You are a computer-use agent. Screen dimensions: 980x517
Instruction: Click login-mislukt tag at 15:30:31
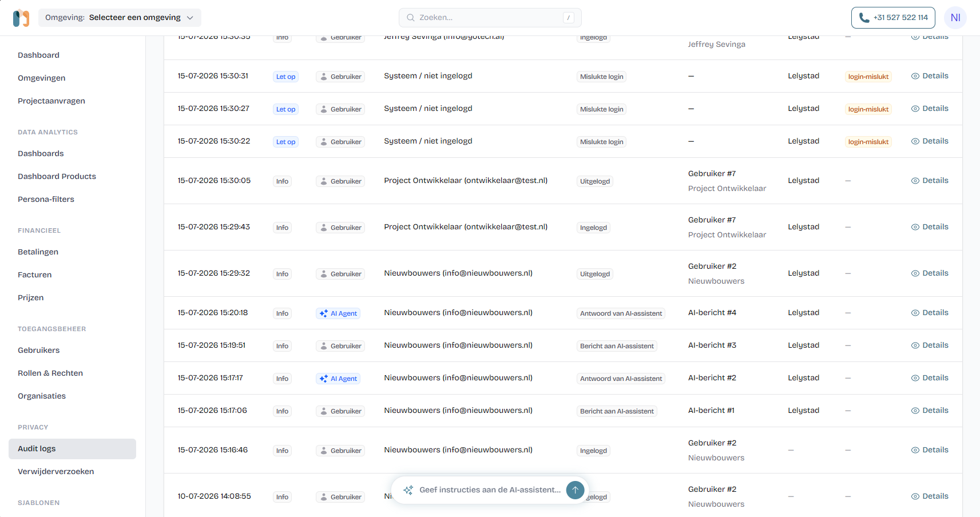click(x=868, y=77)
